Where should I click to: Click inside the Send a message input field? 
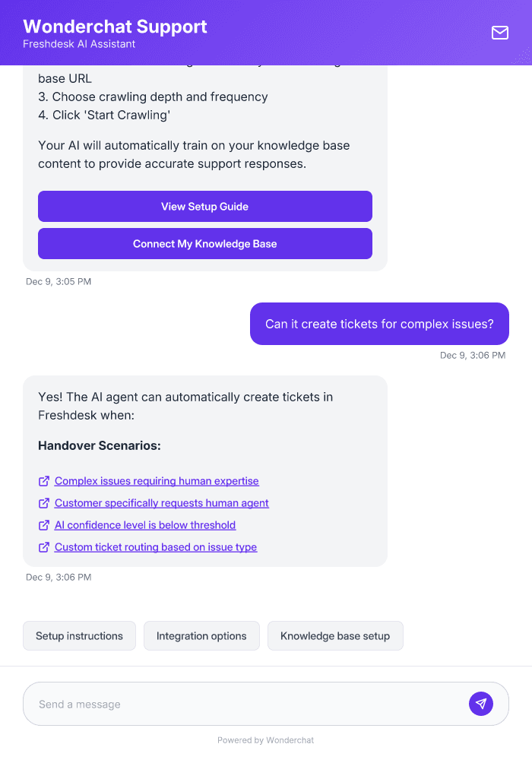(228, 703)
